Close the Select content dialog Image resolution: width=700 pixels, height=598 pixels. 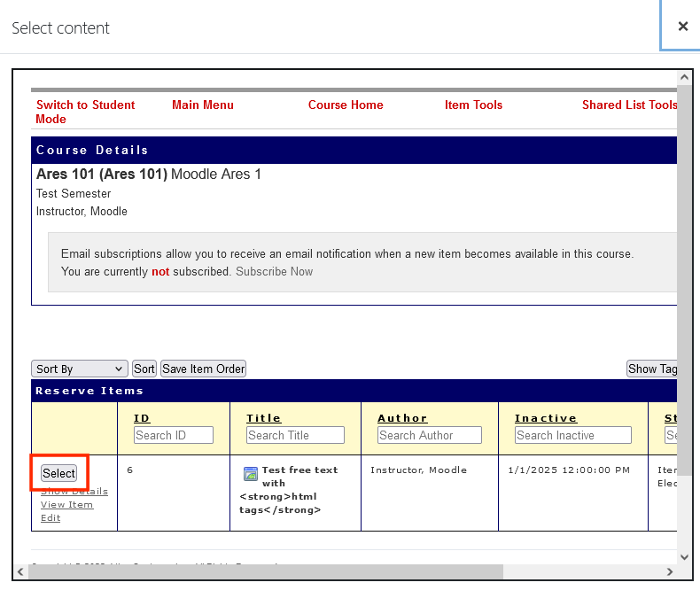pos(682,27)
